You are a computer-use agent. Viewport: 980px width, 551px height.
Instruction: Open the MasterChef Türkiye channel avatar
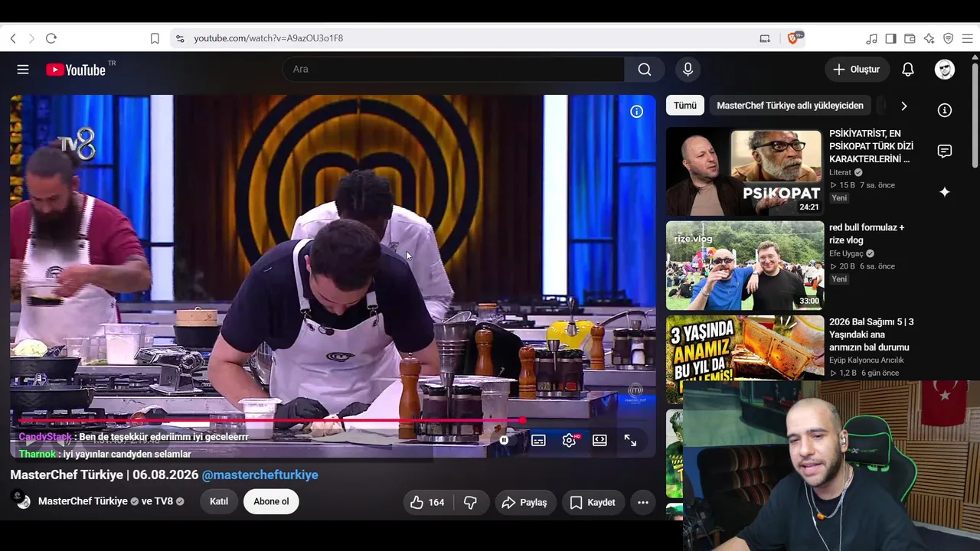pyautogui.click(x=21, y=500)
